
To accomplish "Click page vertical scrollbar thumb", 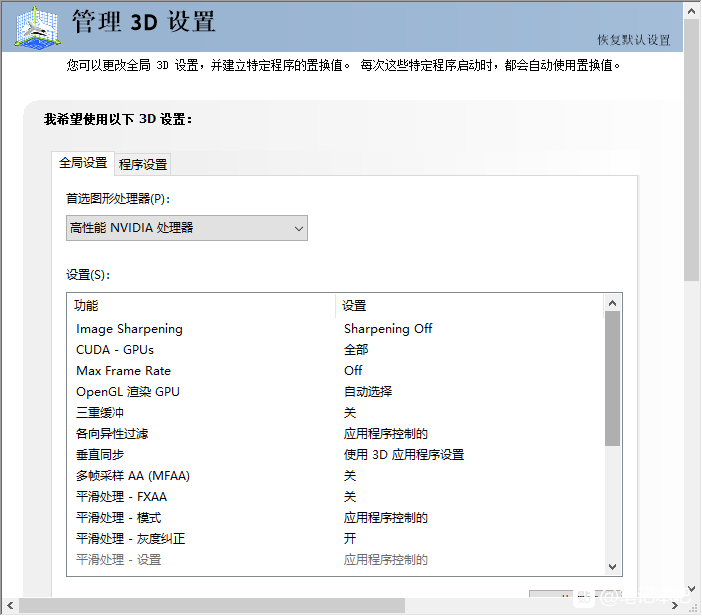I will tap(692, 151).
